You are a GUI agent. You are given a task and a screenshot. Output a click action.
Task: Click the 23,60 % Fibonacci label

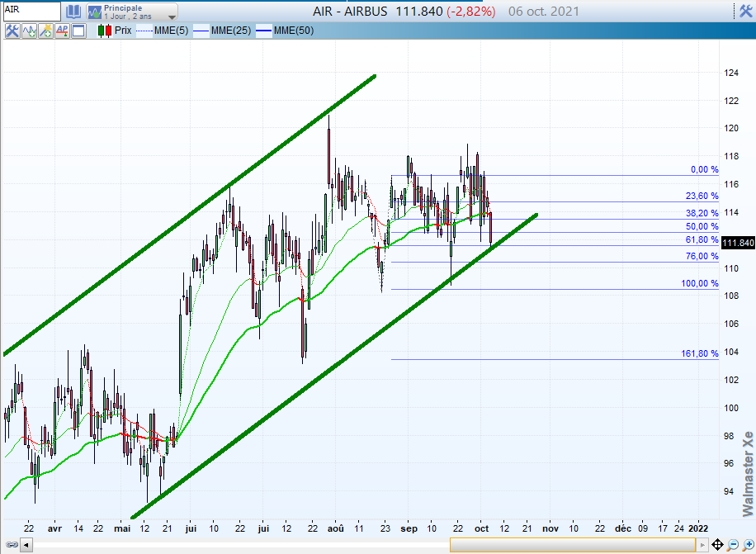pyautogui.click(x=702, y=196)
